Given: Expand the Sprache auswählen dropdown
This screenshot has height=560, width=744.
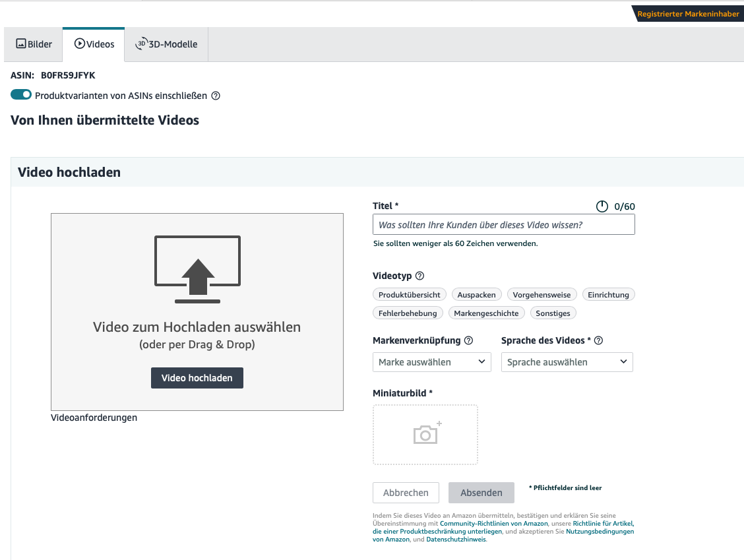Looking at the screenshot, I should point(567,362).
